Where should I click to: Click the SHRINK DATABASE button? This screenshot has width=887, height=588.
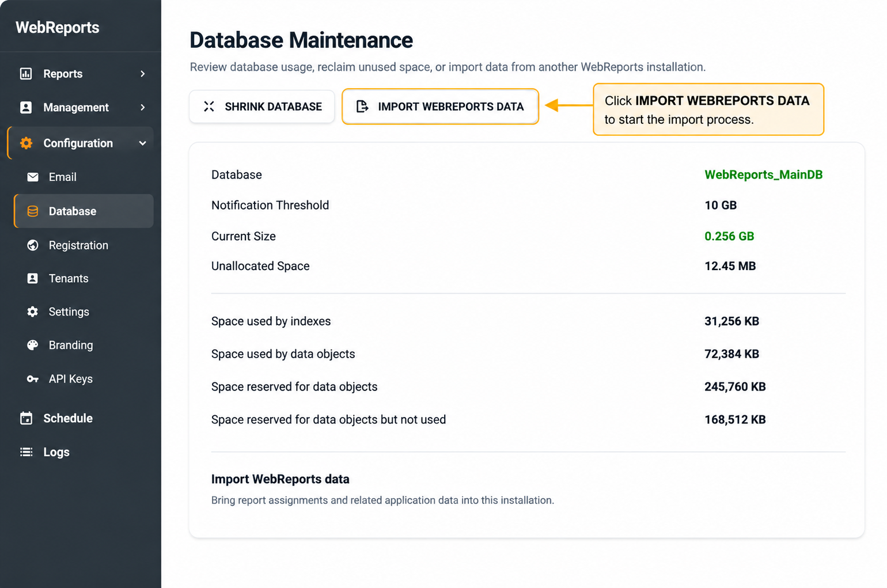262,107
